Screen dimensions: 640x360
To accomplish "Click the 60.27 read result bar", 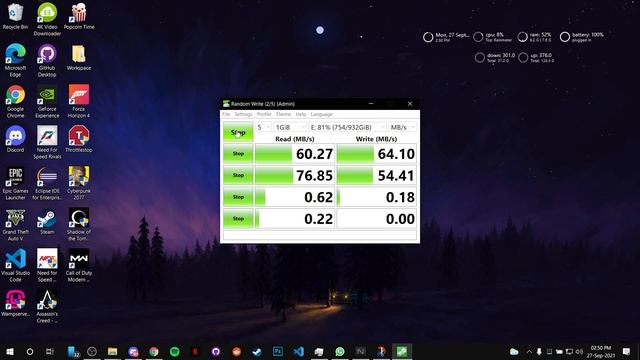I will coord(295,154).
